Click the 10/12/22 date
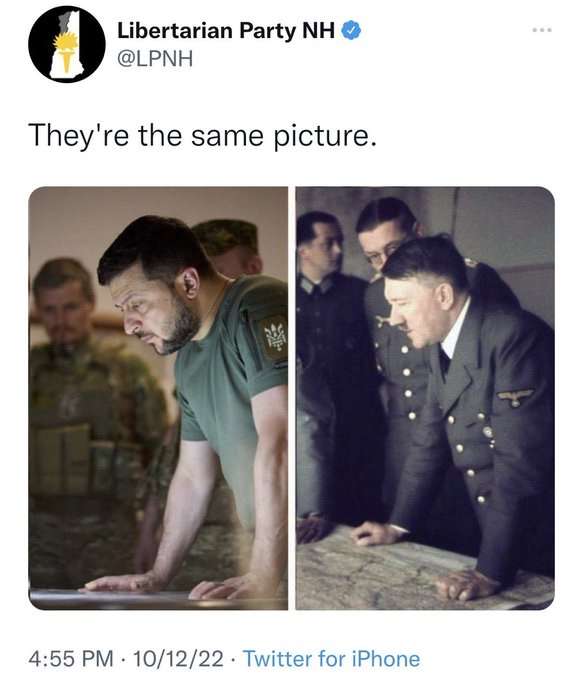583x680 pixels. click(x=178, y=658)
